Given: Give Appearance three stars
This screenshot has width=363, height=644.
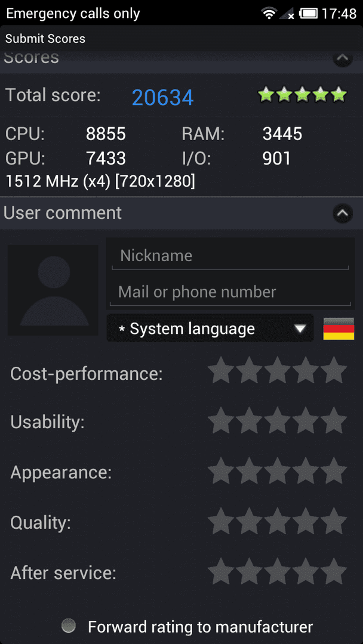Looking at the screenshot, I should tap(278, 470).
